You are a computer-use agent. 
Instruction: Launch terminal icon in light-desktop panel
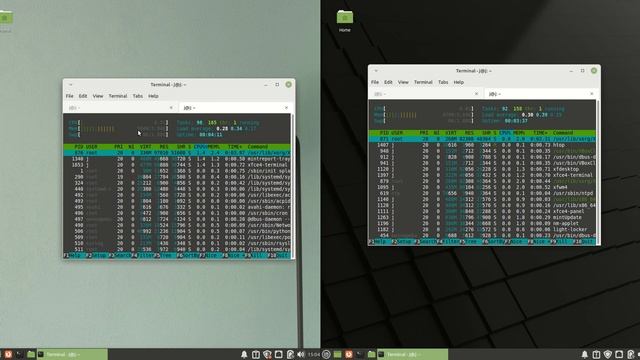coord(19,354)
